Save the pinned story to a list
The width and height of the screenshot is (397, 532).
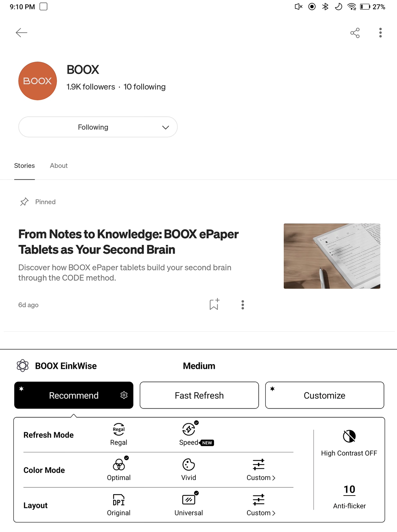[214, 304]
